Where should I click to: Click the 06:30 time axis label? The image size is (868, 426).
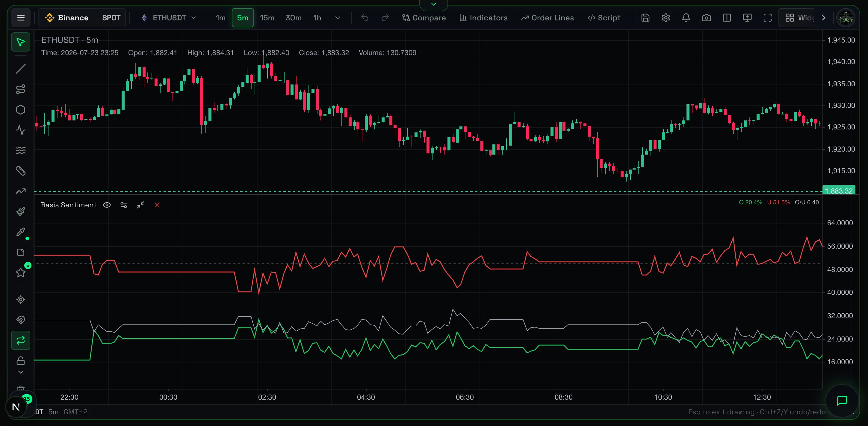coord(465,397)
